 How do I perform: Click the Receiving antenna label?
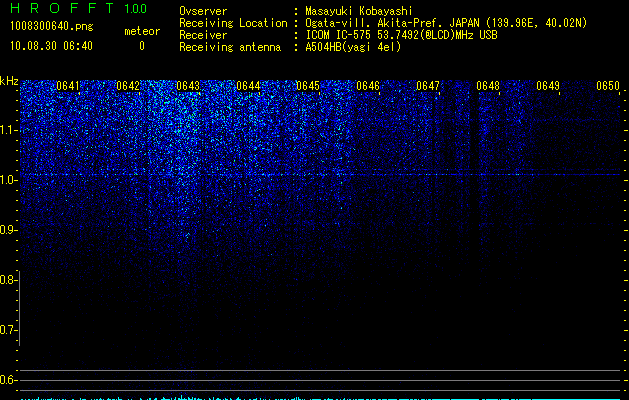[x=230, y=47]
